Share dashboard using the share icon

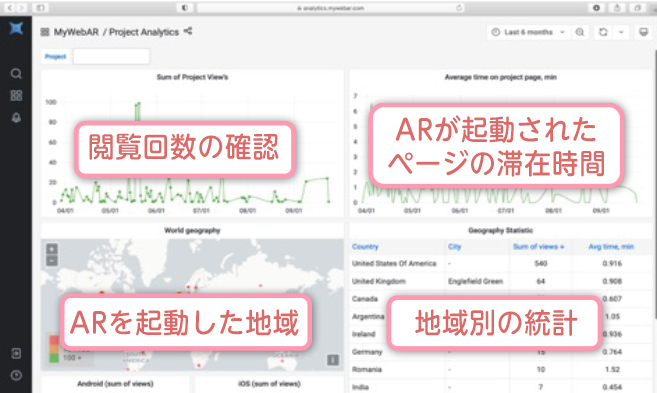click(x=188, y=31)
